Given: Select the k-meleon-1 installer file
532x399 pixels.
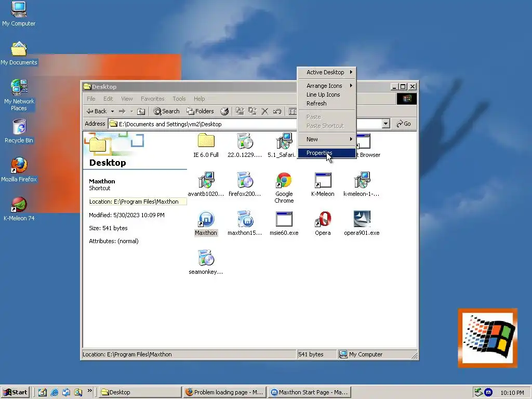Looking at the screenshot, I should point(362,184).
